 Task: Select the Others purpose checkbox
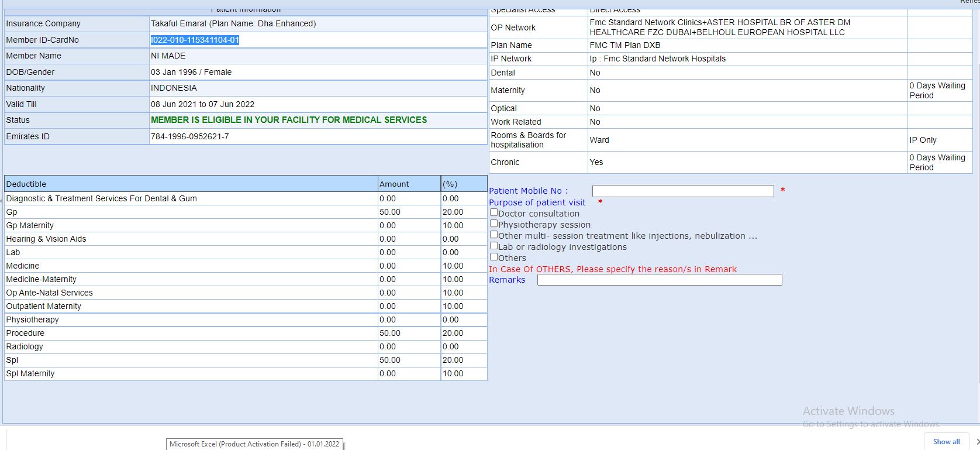(494, 257)
